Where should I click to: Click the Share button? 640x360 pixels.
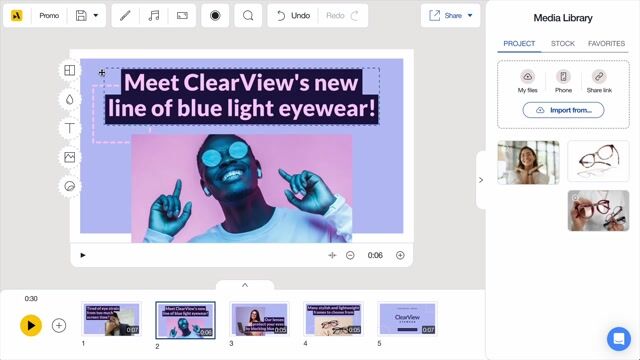tap(445, 16)
